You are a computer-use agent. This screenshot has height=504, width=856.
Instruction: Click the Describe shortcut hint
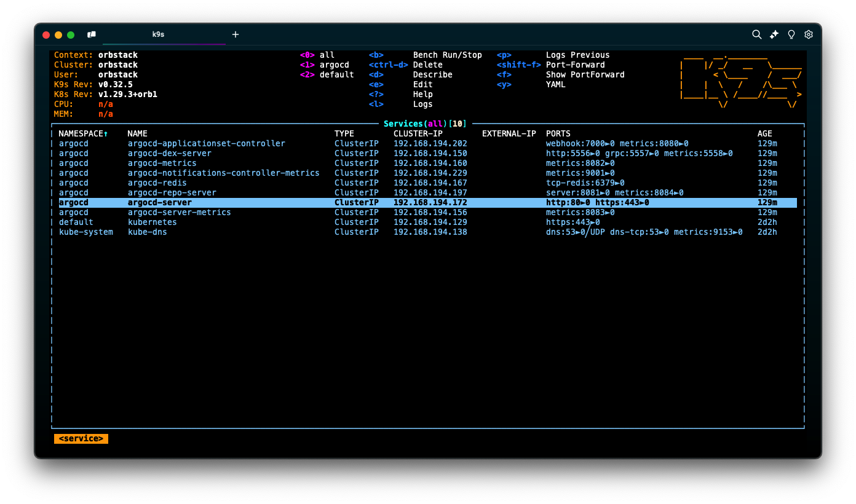coord(433,74)
